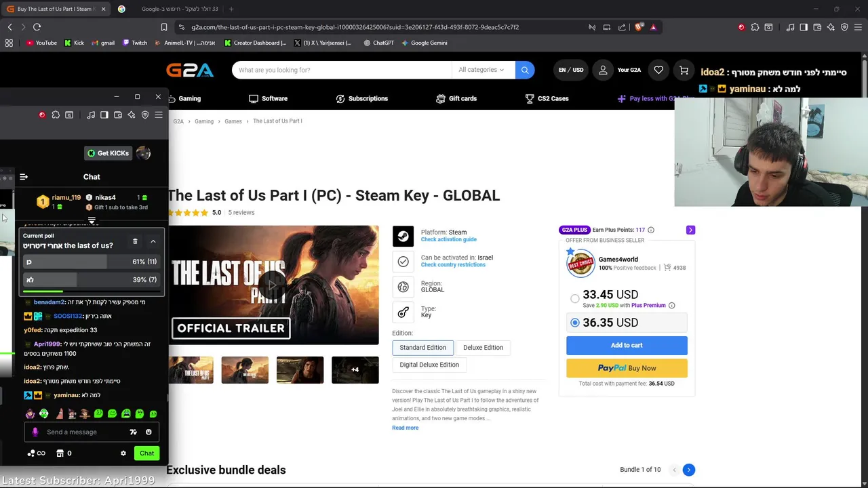Click the Steam platform icon

[x=403, y=236]
